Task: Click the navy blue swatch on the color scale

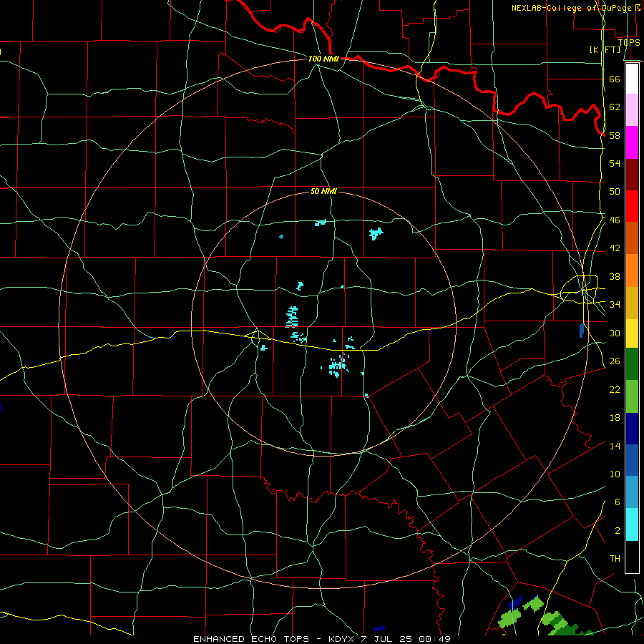Action: pos(632,429)
